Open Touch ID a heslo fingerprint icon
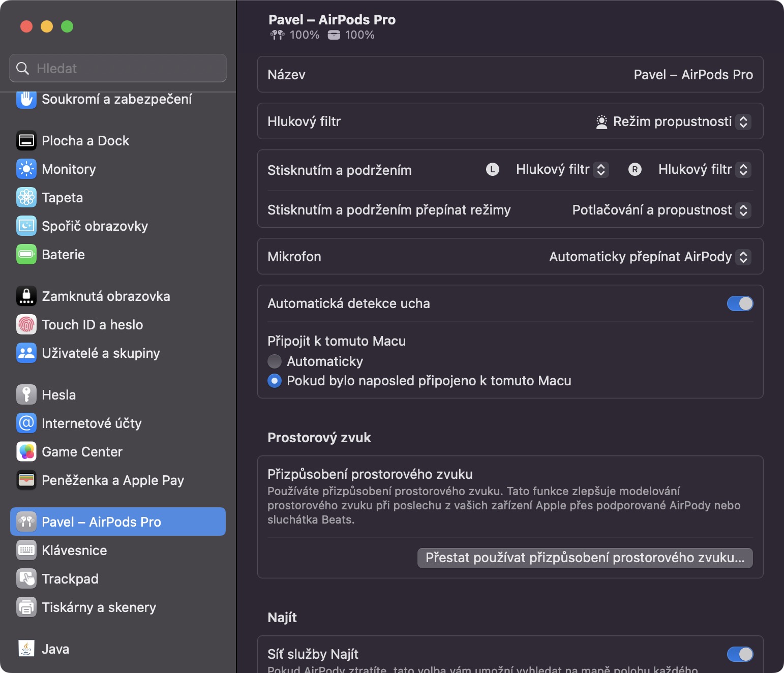Image resolution: width=784 pixels, height=673 pixels. click(x=26, y=325)
